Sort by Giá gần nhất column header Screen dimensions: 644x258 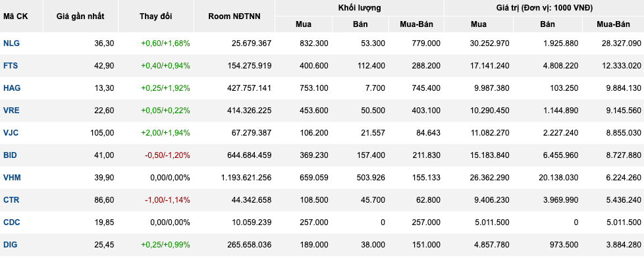coord(80,16)
